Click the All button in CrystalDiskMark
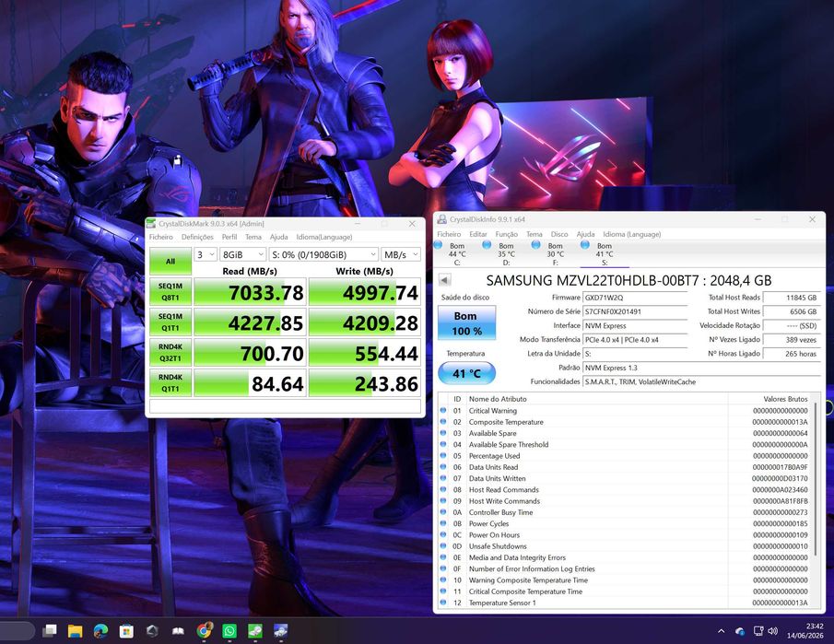The height and width of the screenshot is (644, 834). click(170, 261)
